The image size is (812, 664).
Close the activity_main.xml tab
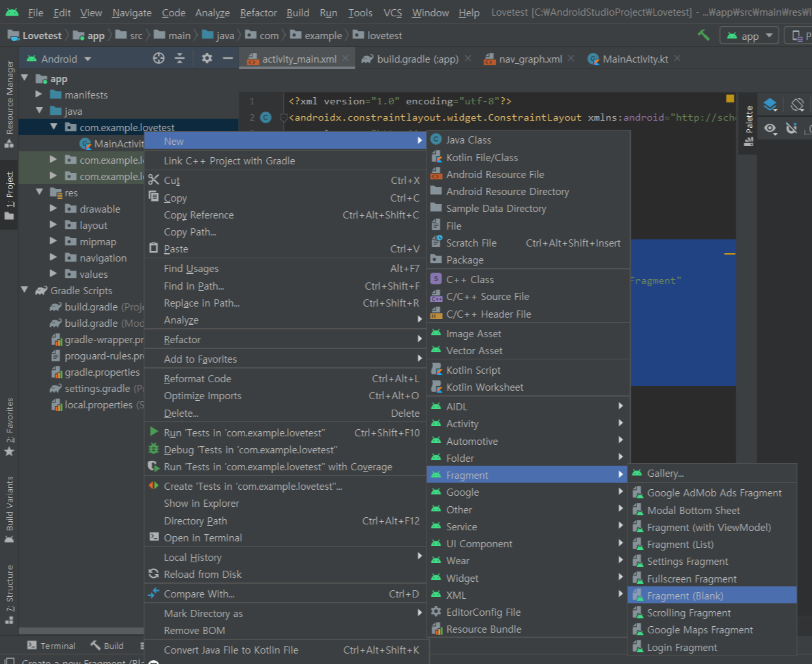point(346,58)
